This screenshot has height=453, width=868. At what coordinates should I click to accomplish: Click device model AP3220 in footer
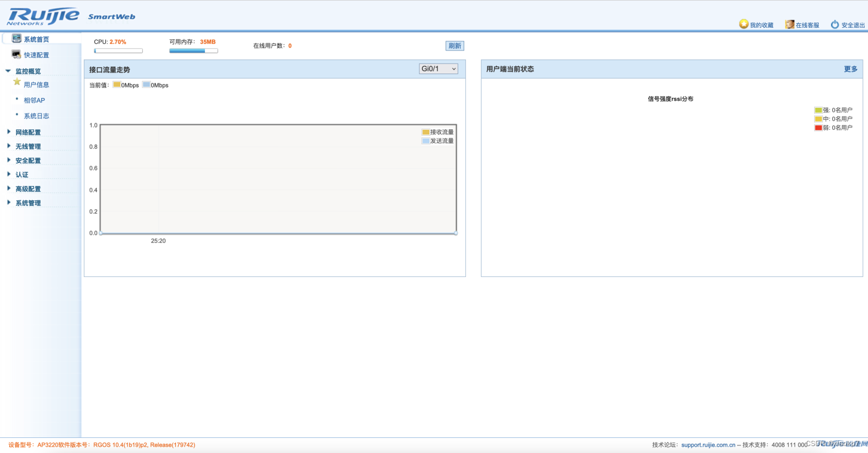[48, 445]
